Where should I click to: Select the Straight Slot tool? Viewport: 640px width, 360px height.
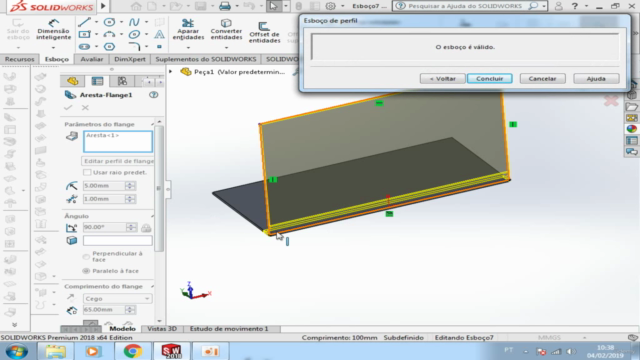(84, 47)
